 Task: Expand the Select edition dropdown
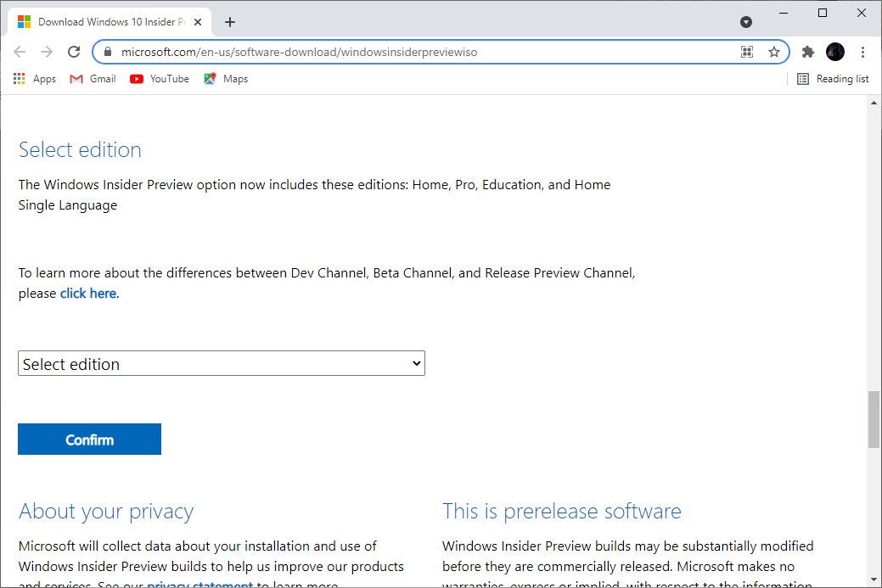tap(222, 364)
